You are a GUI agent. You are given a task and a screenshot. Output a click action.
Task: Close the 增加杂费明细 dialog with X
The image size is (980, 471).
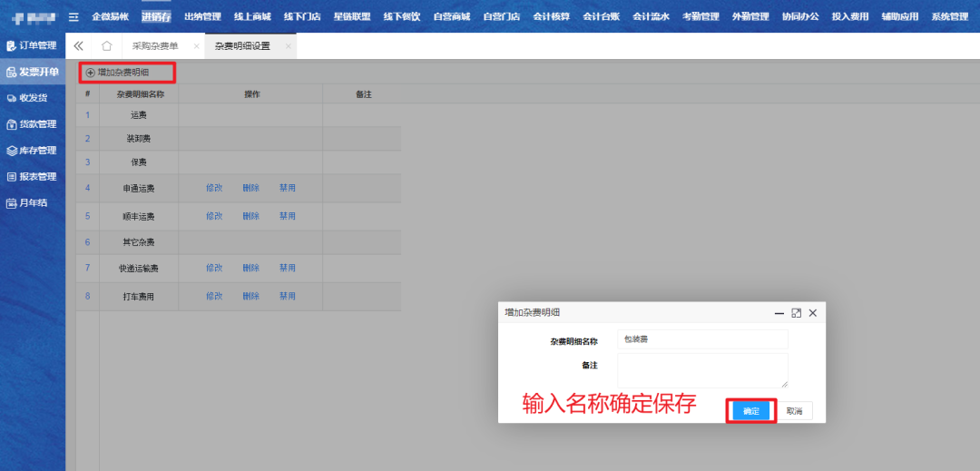coord(813,312)
